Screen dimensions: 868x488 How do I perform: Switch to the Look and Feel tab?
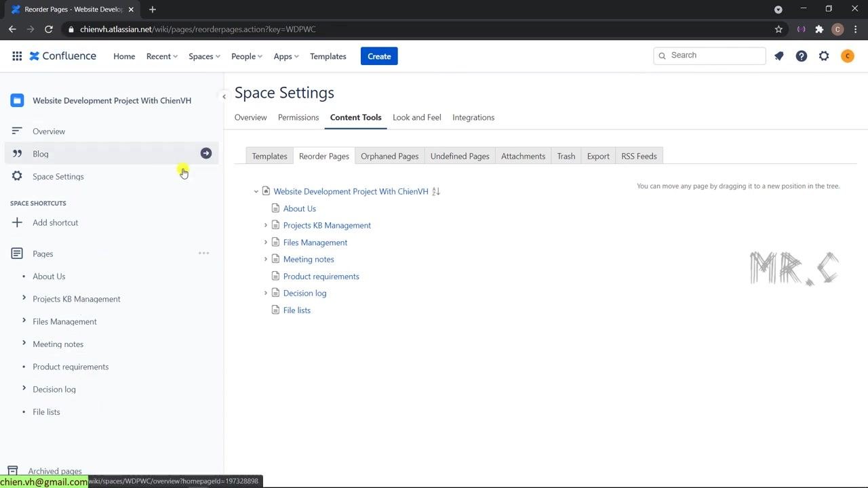417,117
